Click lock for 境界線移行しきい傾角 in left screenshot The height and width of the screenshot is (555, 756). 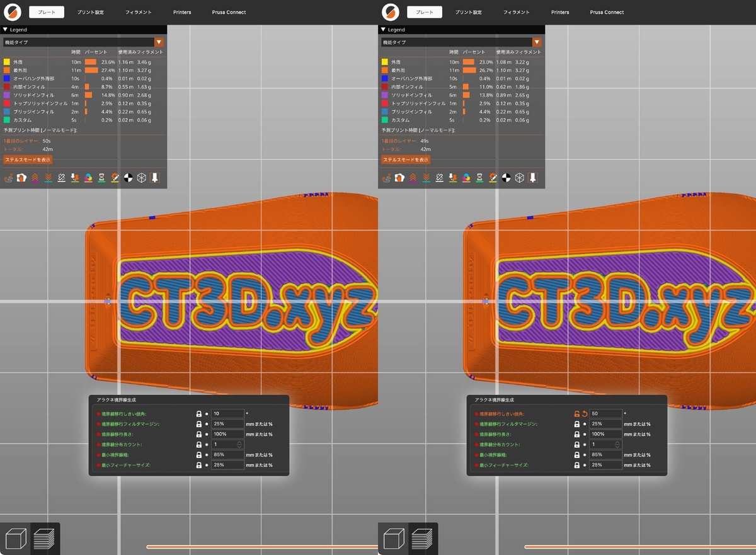(199, 414)
